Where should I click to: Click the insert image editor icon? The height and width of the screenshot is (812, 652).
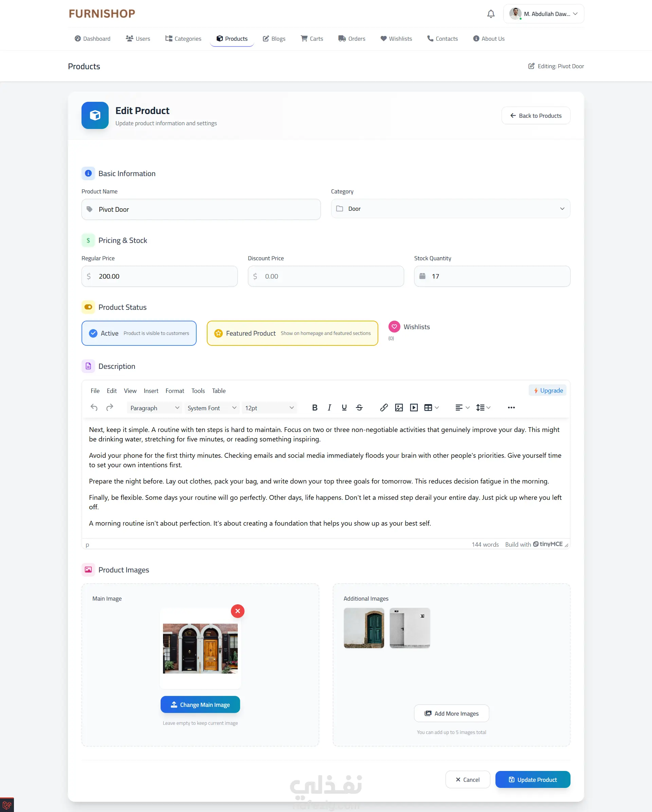399,408
